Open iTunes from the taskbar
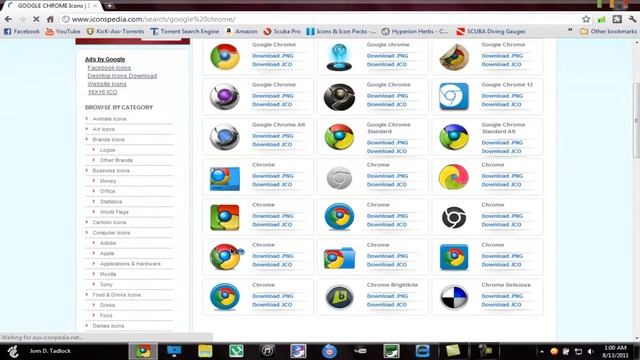 (267, 351)
